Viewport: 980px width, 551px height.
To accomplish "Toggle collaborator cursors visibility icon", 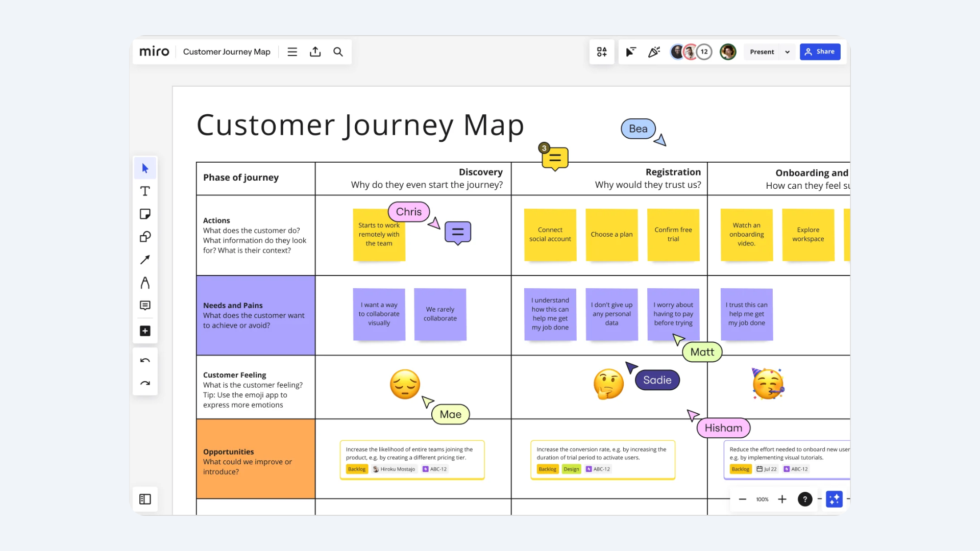I will [631, 52].
